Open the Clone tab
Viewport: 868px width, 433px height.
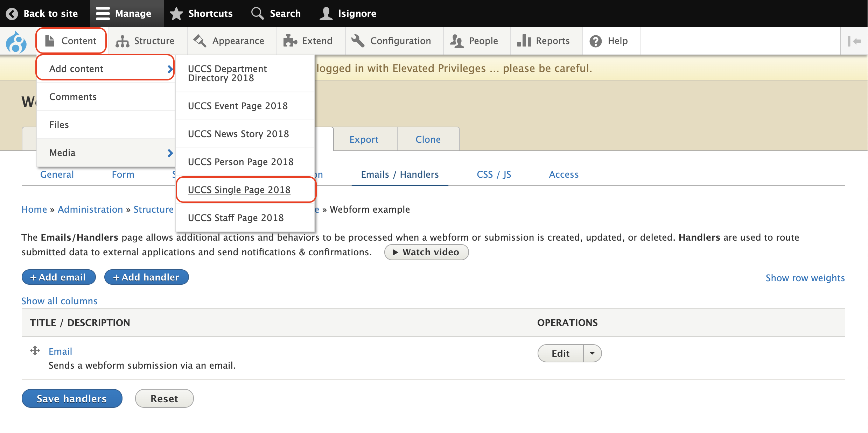click(428, 139)
